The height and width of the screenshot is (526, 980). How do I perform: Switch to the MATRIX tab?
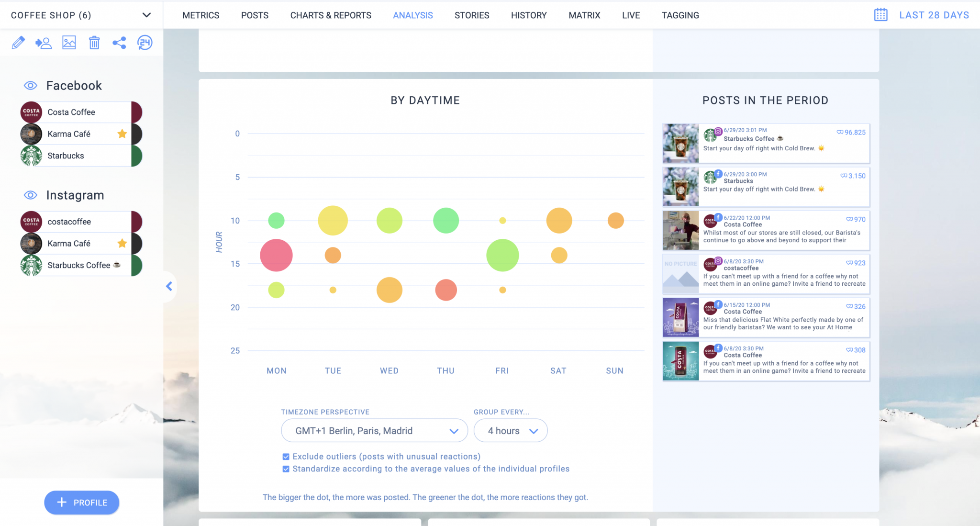click(584, 15)
